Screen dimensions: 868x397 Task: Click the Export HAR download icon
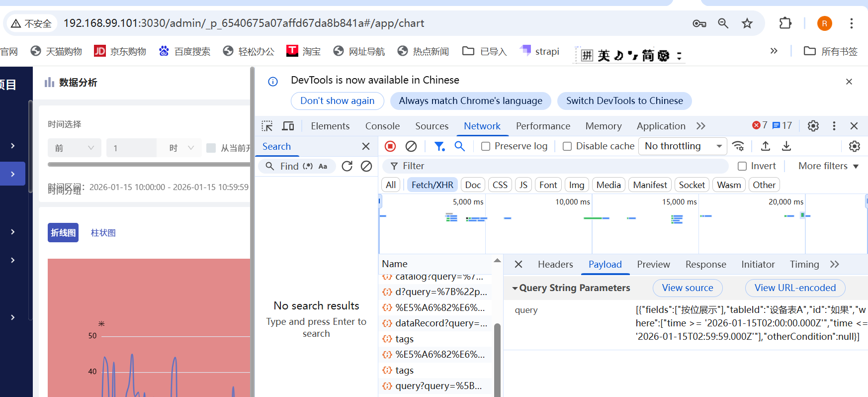786,146
